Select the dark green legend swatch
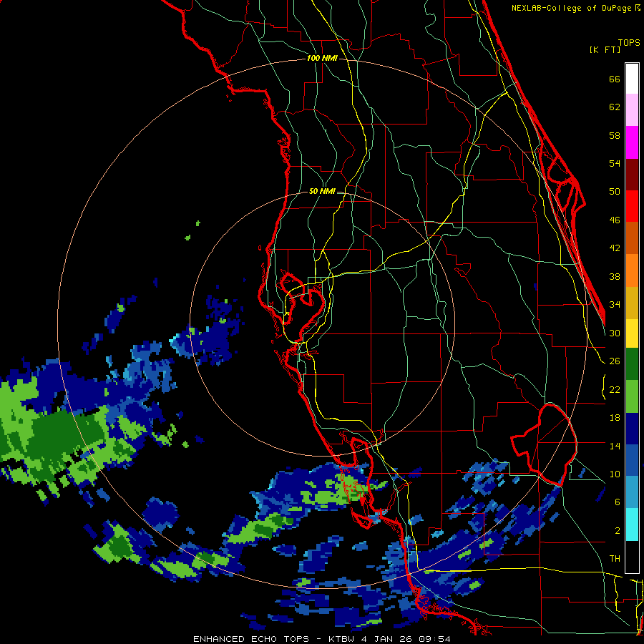The width and height of the screenshot is (644, 644). tap(632, 364)
